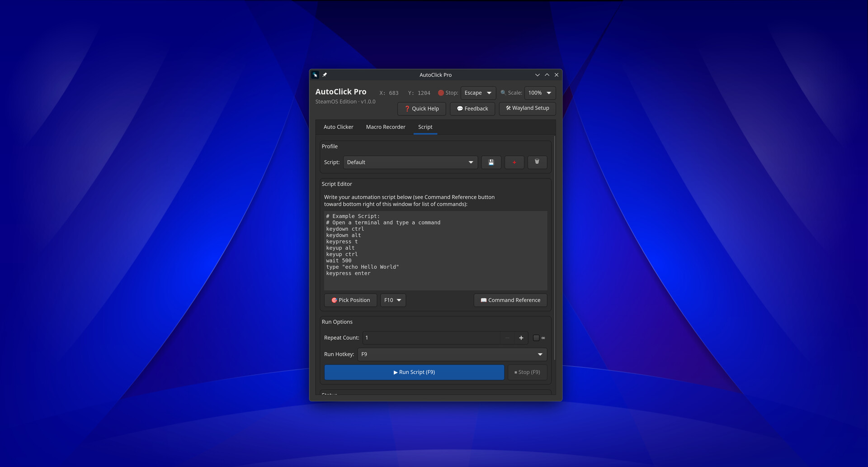This screenshot has height=467, width=868.
Task: Delete the current script profile
Action: click(x=537, y=162)
